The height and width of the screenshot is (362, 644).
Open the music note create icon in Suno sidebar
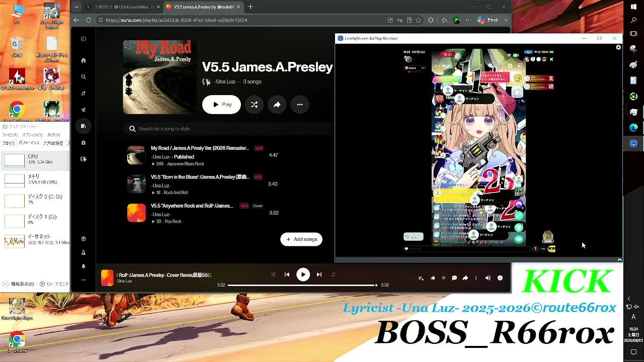(x=84, y=94)
